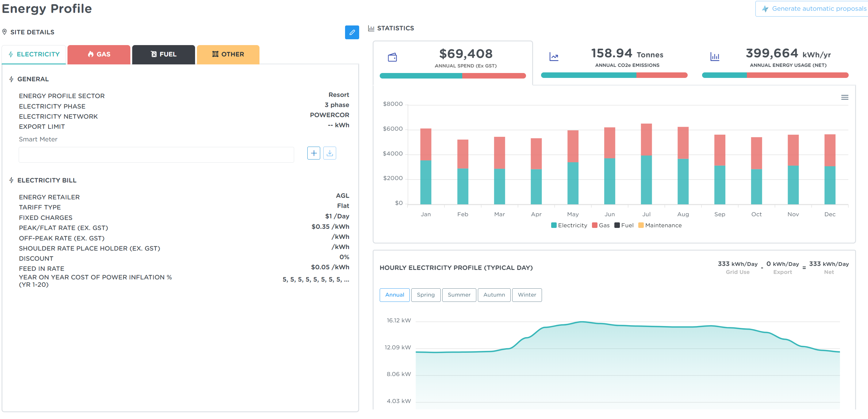Image resolution: width=868 pixels, height=419 pixels.
Task: Click the bar chart icon on Annual Energy Usage
Action: coord(715,57)
